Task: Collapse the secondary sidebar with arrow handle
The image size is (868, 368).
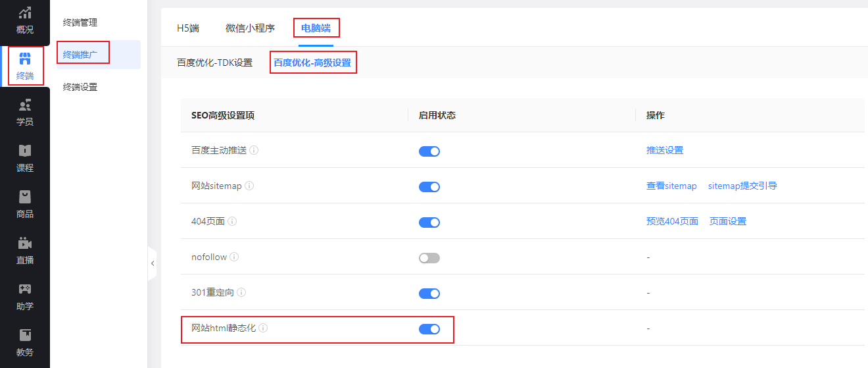Action: click(153, 263)
